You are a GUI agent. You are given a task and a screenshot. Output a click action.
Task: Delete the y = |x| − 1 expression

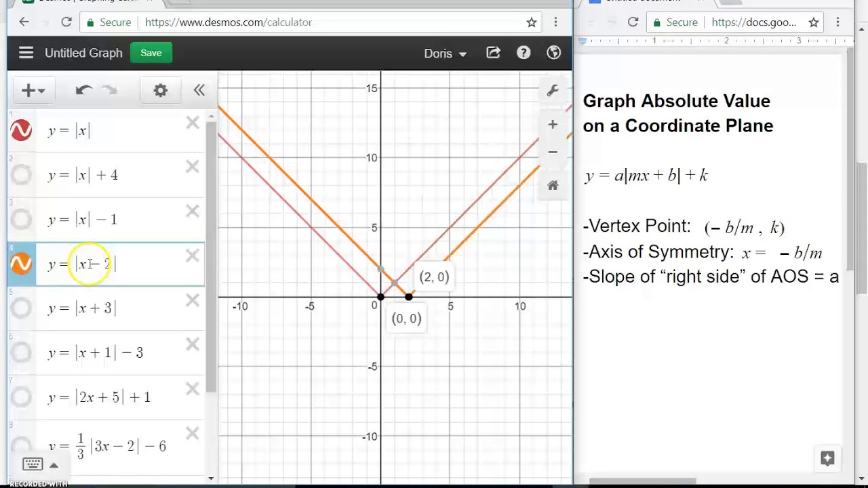(x=193, y=211)
